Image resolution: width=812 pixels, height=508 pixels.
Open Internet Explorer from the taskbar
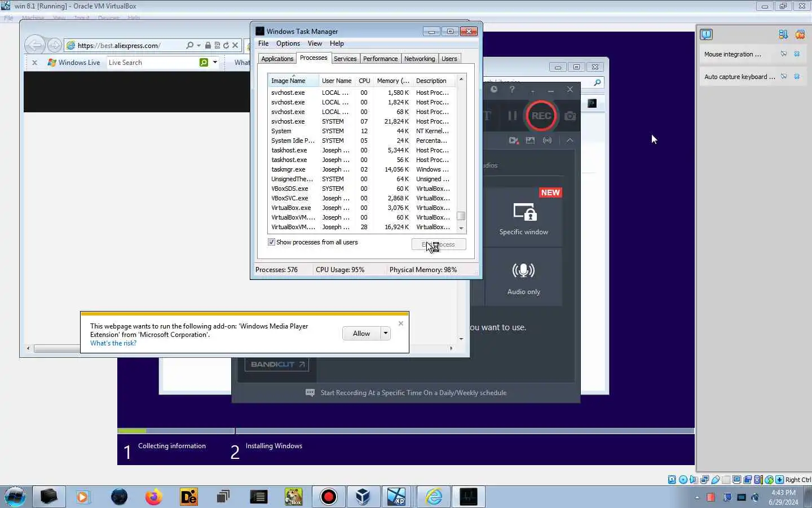coord(434,497)
